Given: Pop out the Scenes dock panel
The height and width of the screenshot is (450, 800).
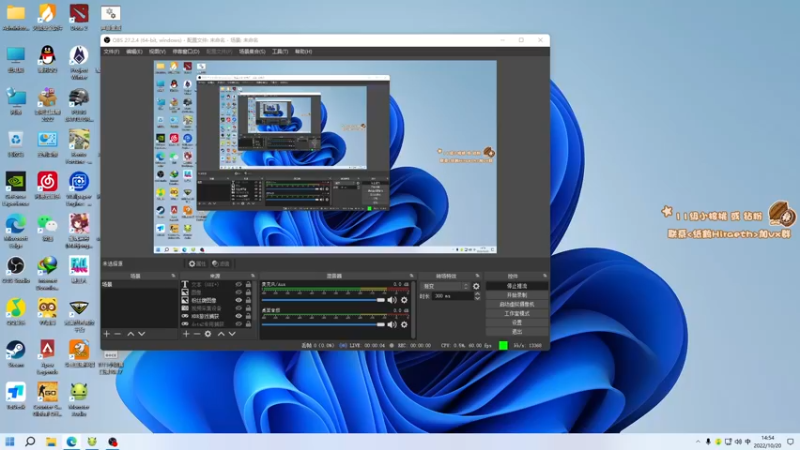Looking at the screenshot, I should pyautogui.click(x=173, y=276).
